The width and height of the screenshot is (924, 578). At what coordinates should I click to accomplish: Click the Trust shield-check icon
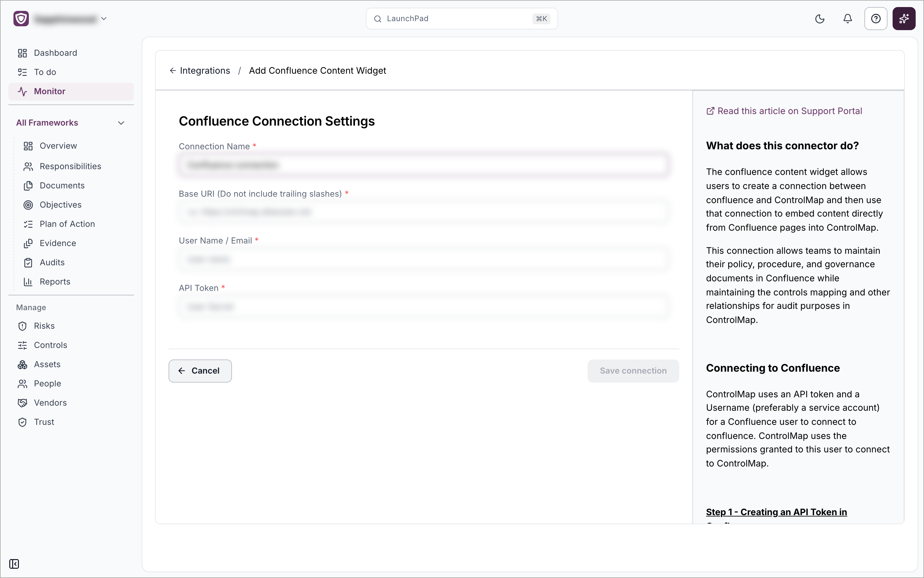(22, 422)
